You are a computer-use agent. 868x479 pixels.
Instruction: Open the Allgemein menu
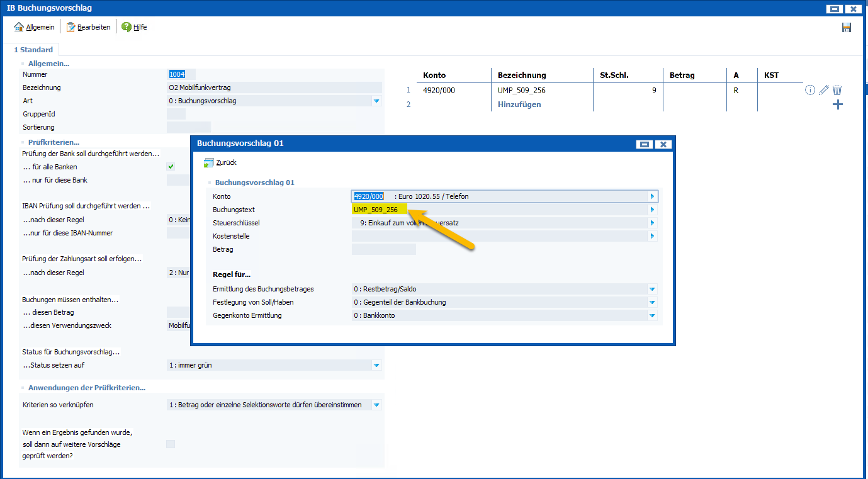(x=34, y=27)
